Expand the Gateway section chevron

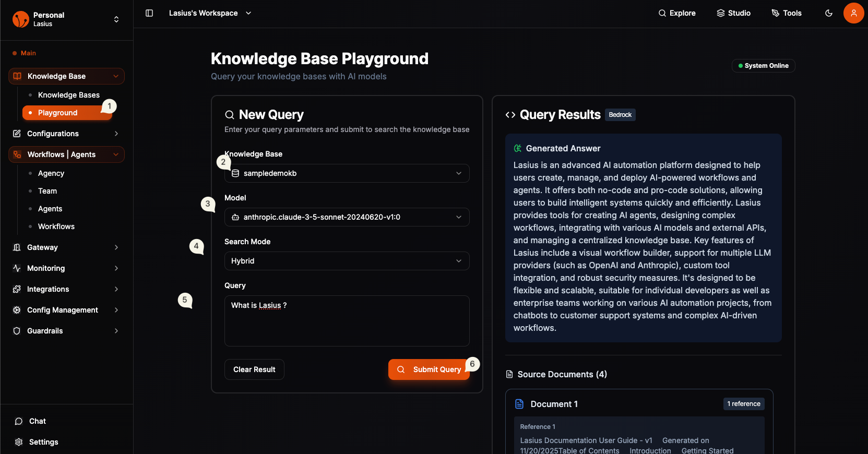coord(116,247)
